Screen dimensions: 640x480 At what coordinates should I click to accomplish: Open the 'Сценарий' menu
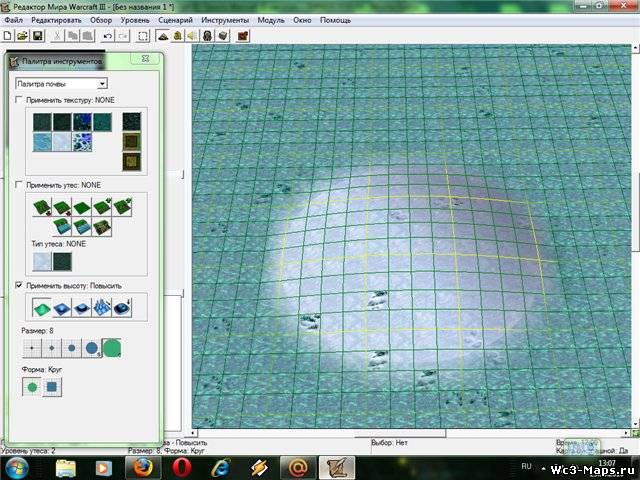177,20
